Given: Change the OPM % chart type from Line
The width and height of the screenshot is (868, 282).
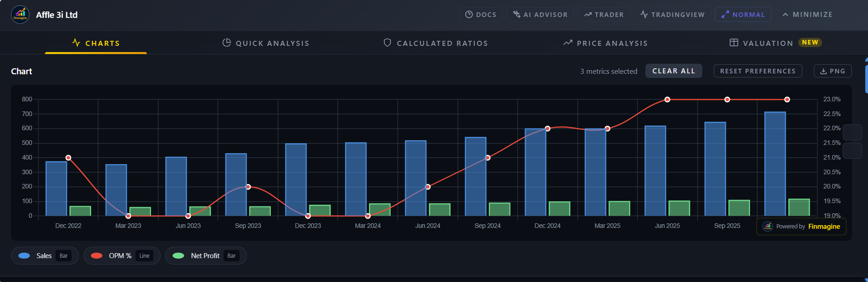Looking at the screenshot, I should 145,256.
